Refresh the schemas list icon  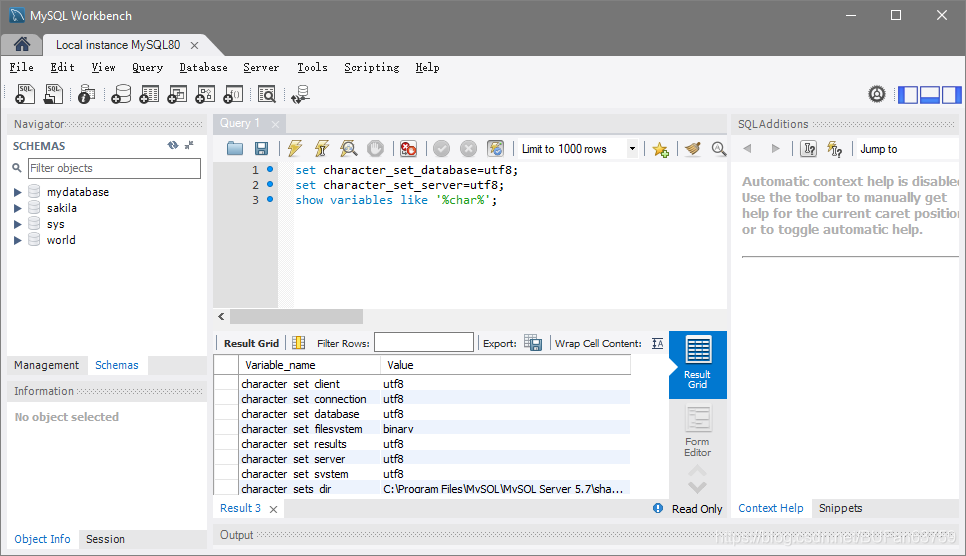pyautogui.click(x=173, y=145)
